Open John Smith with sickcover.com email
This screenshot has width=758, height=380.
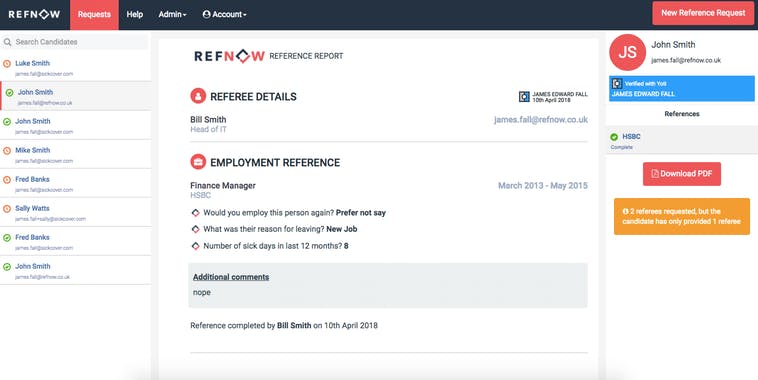(x=75, y=125)
